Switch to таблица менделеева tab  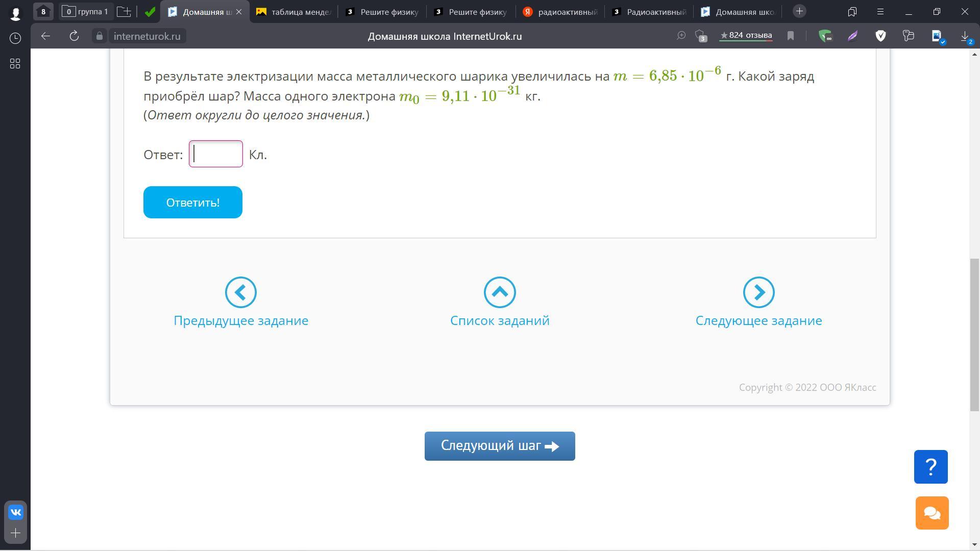coord(294,12)
